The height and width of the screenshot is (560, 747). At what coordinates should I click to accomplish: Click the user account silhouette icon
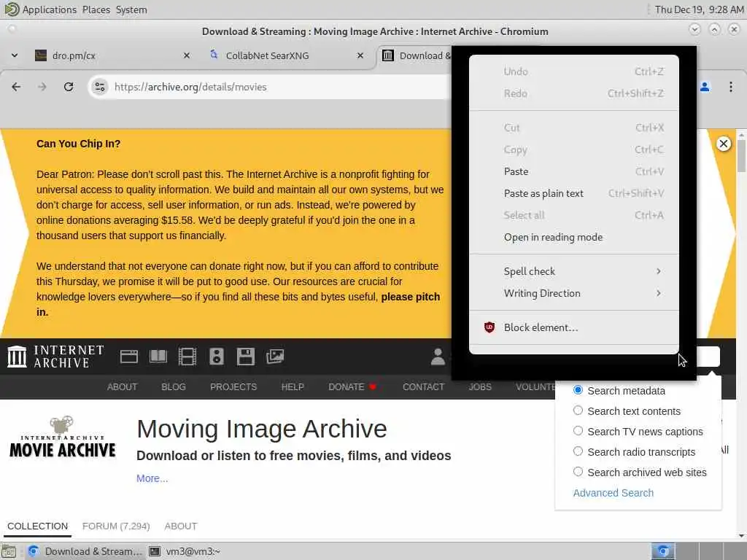[x=438, y=357]
